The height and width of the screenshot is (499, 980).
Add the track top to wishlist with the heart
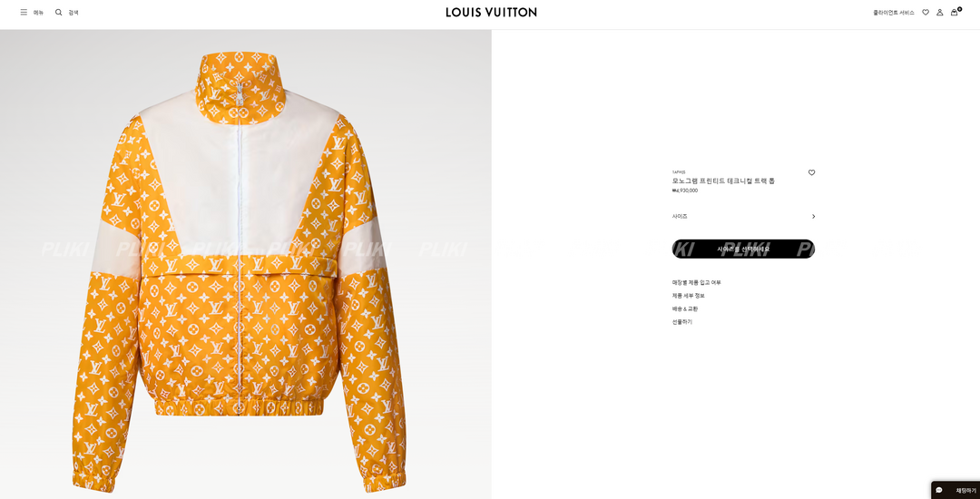811,172
